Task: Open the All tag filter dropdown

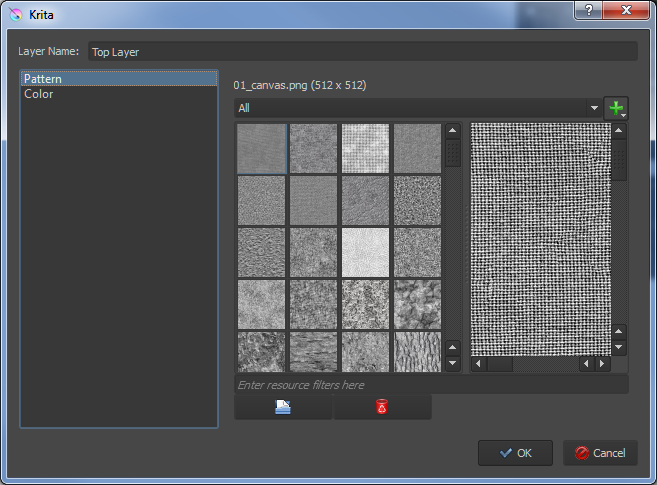Action: pyautogui.click(x=418, y=108)
